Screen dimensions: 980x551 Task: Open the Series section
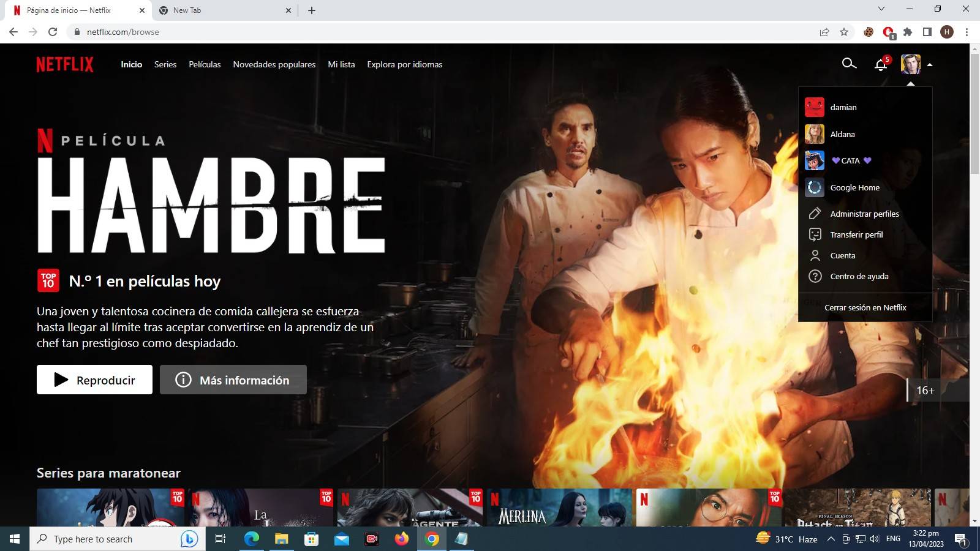coord(165,64)
